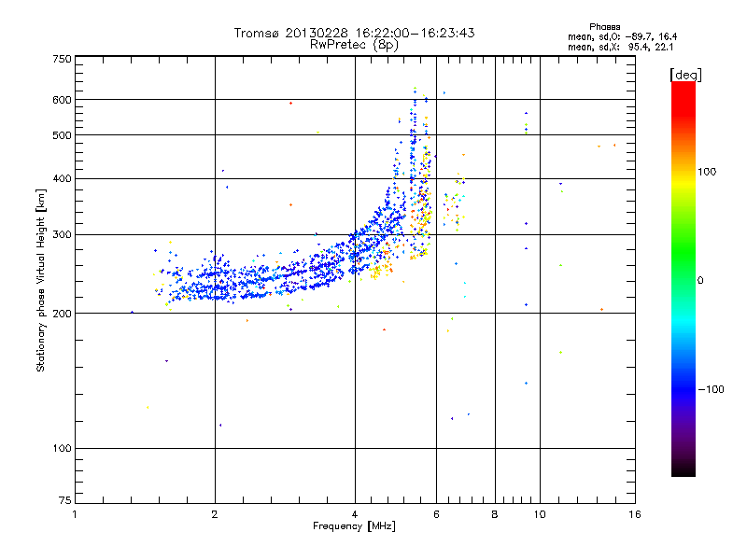Click the x-axis tick label '16'
This screenshot has height=560, width=747.
(635, 514)
